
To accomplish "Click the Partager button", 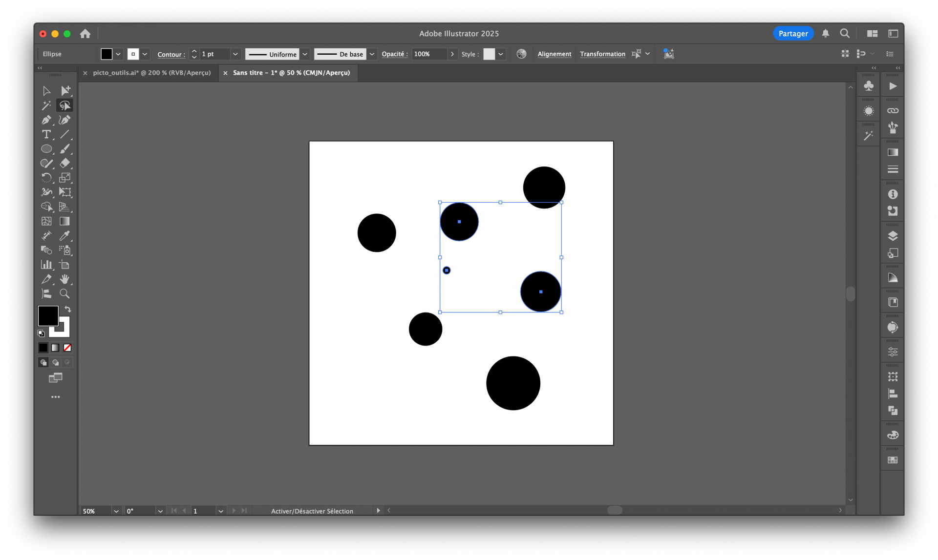I will pyautogui.click(x=792, y=33).
